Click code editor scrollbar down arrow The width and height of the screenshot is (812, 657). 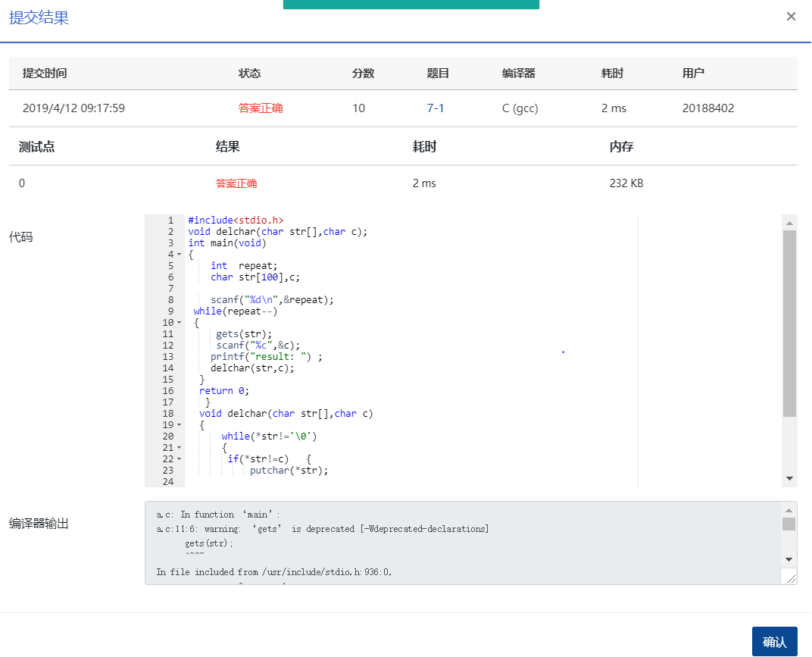coord(789,478)
